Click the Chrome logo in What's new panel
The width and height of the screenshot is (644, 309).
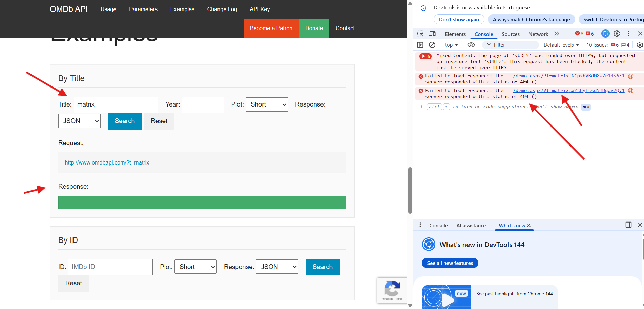point(429,244)
